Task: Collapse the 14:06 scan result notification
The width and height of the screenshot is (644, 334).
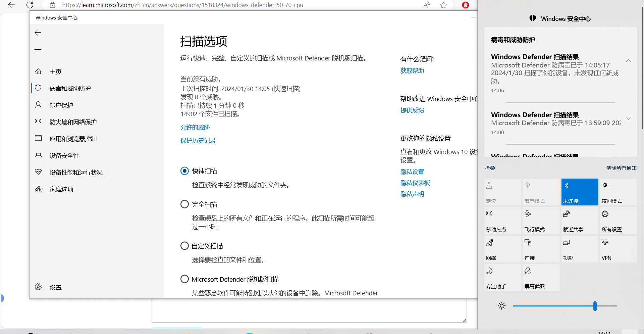Action: (628, 61)
